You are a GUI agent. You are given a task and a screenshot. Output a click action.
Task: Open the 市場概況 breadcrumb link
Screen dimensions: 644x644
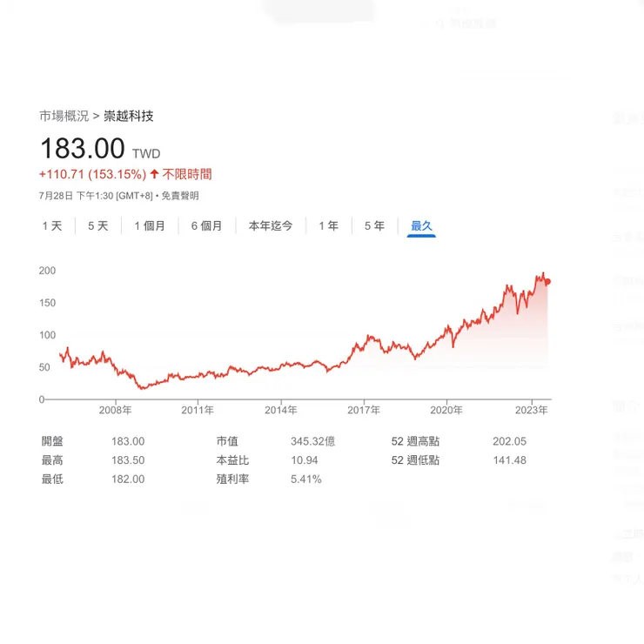point(64,117)
